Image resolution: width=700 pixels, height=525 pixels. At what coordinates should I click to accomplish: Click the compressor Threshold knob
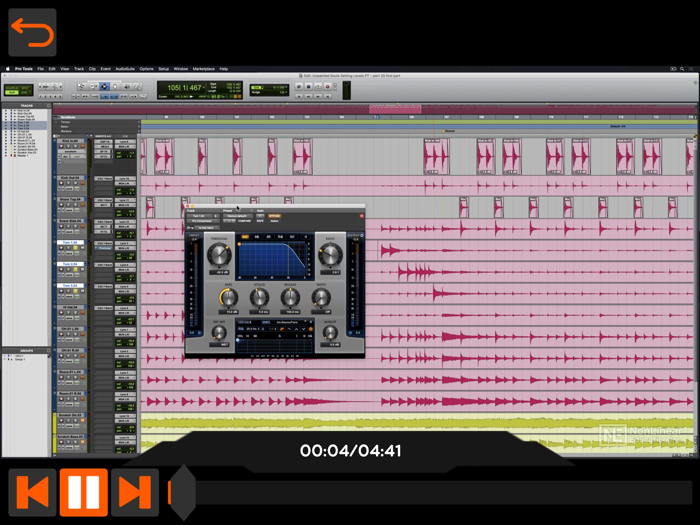219,255
